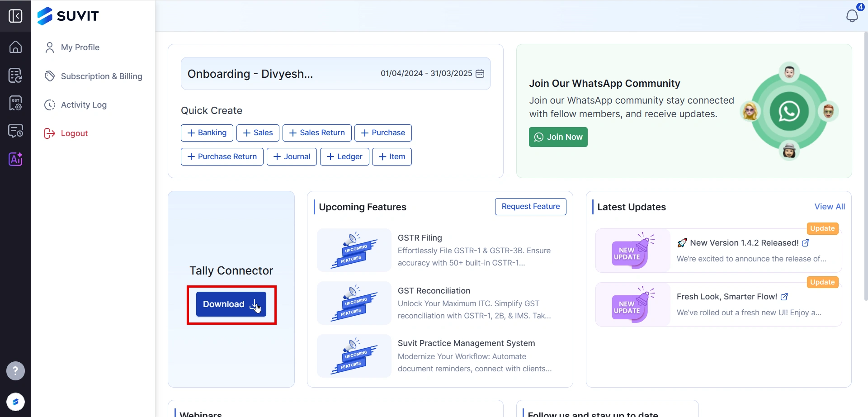Create a new Journal entry

pyautogui.click(x=292, y=157)
